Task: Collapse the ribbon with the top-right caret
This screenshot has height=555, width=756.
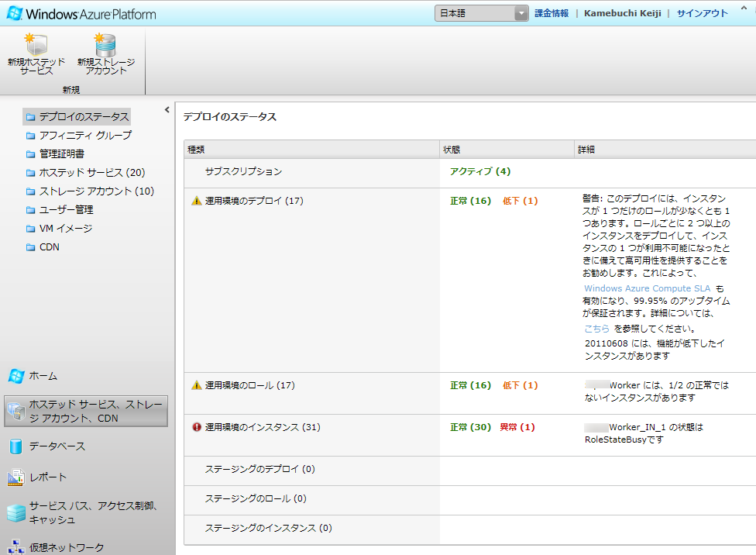Action: 744,9
